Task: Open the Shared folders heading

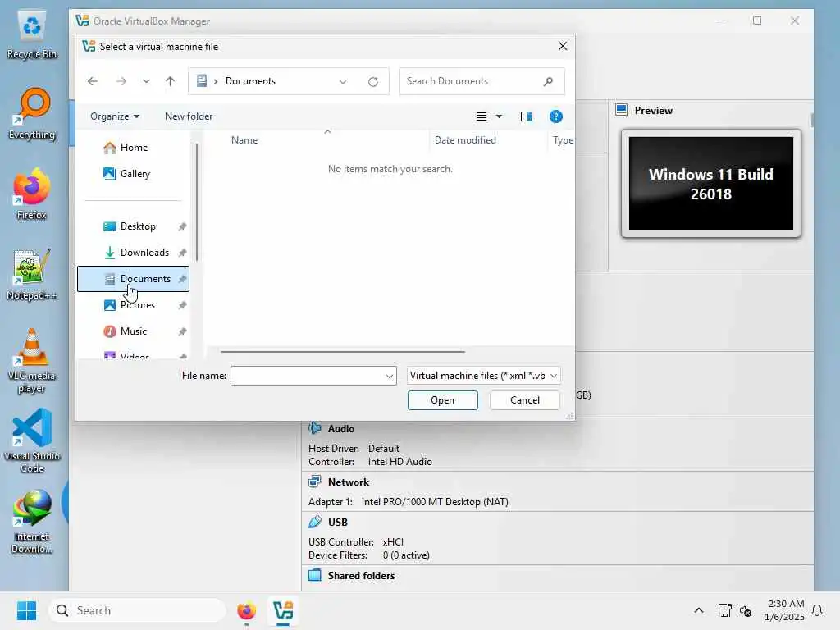Action: click(361, 575)
